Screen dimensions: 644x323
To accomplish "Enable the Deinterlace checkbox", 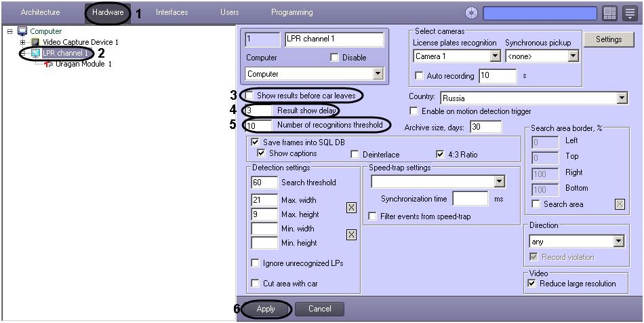I will point(355,155).
